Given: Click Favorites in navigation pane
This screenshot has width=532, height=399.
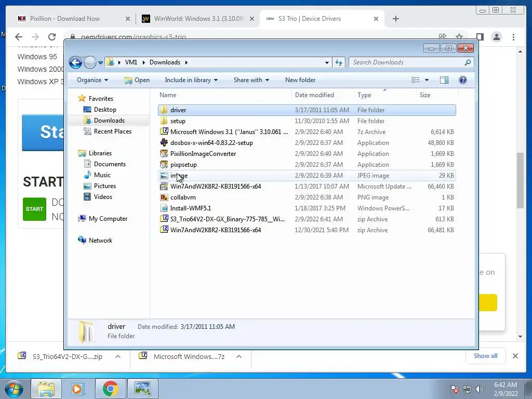Looking at the screenshot, I should pos(101,98).
